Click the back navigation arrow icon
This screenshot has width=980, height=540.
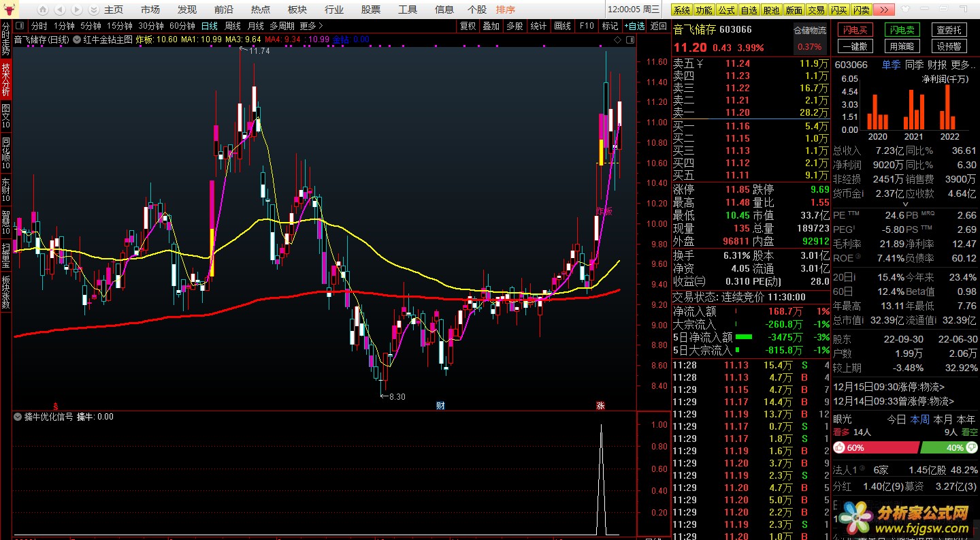[x=60, y=10]
